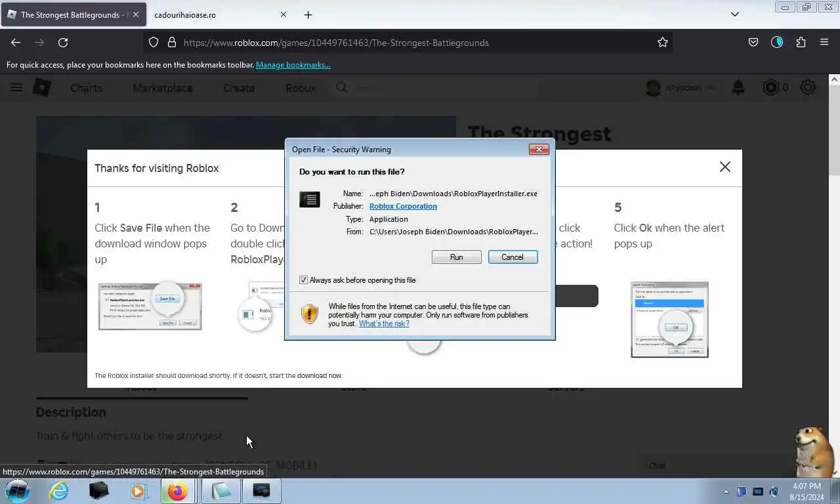Screen dimensions: 840x504
Task: Click the security shield warning icon
Action: [310, 314]
